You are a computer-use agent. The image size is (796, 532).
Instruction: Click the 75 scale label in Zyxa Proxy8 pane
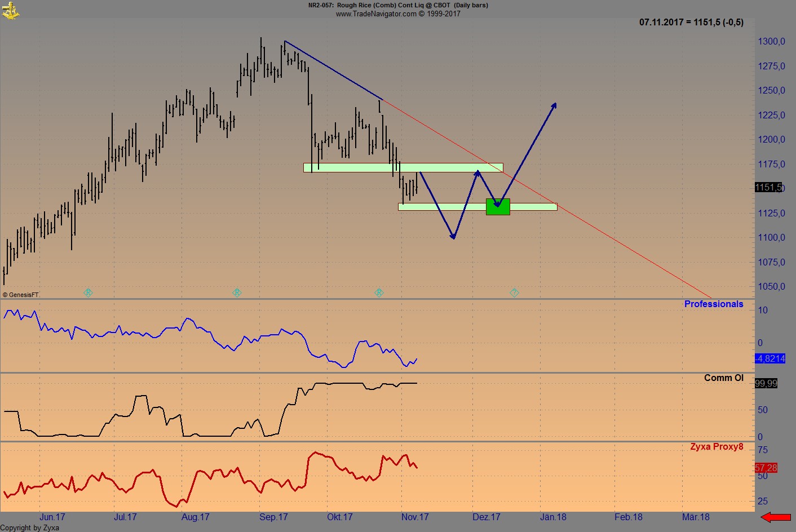763,450
